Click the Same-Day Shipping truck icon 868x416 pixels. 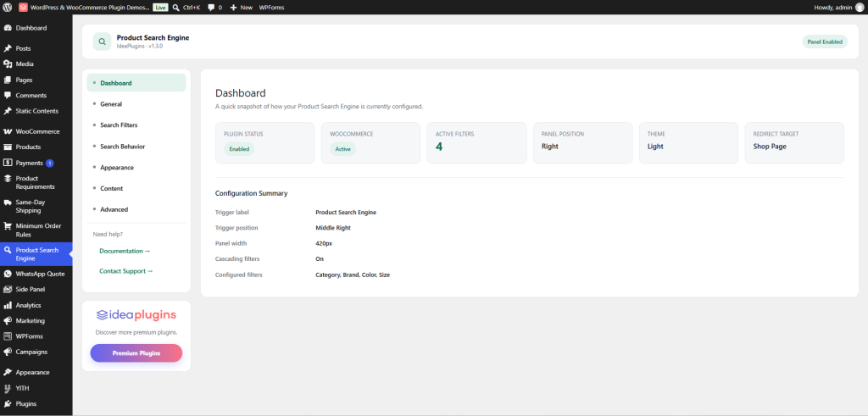[x=8, y=202]
